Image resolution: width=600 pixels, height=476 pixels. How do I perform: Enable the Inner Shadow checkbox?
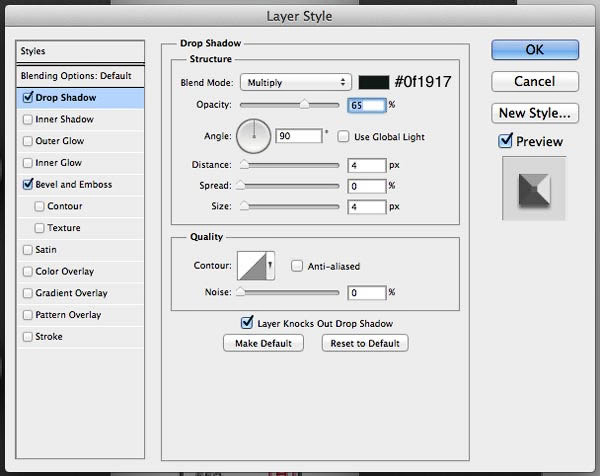point(28,119)
